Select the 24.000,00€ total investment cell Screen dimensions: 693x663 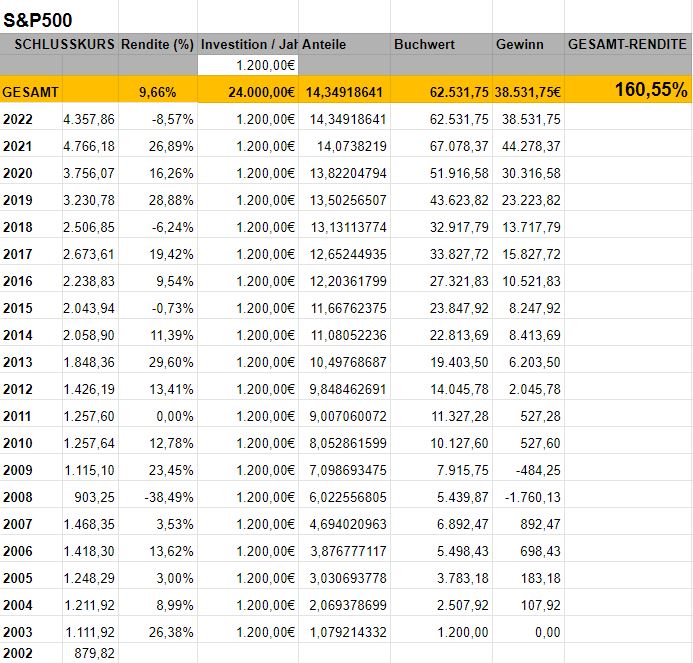pyautogui.click(x=261, y=92)
